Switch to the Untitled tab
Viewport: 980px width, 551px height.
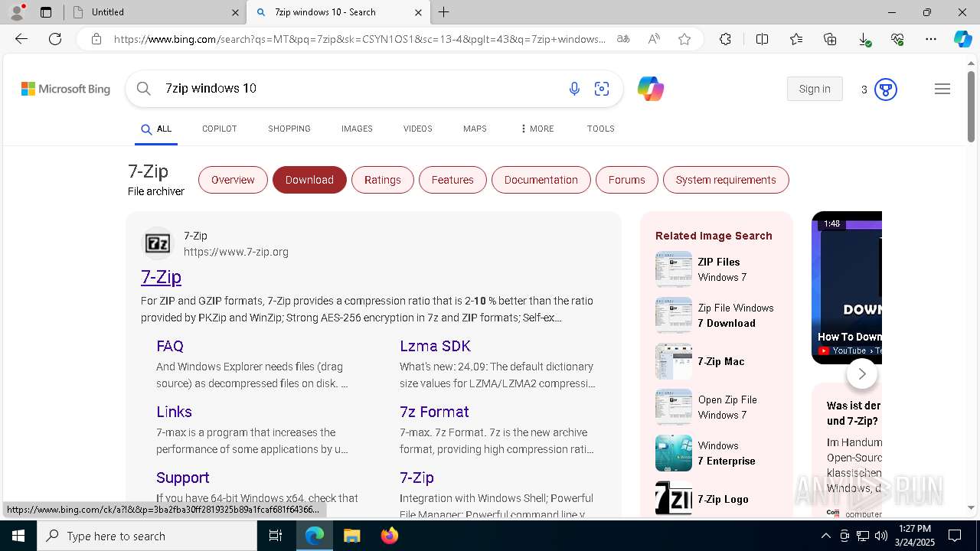[x=153, y=12]
